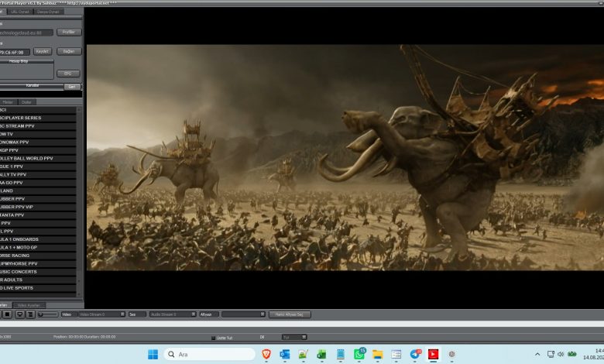The width and height of the screenshot is (604, 364).
Task: Open Outlook from the taskbar
Action: pos(285,354)
